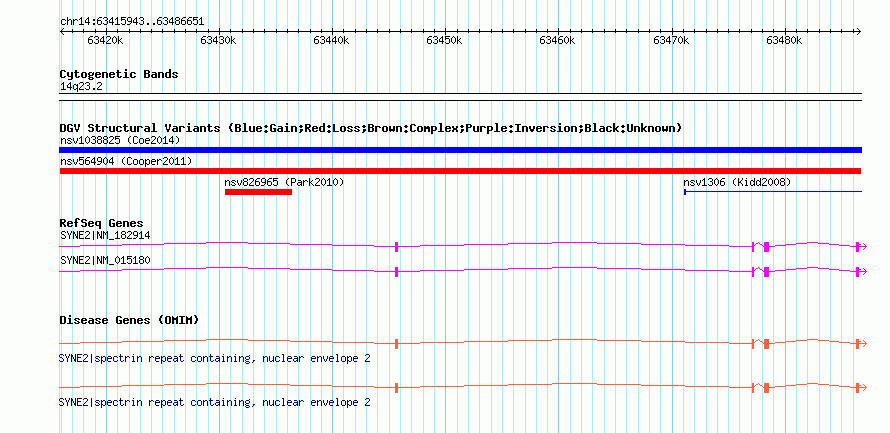The image size is (890, 433).
Task: Click the 14q23.2 band label
Action: [x=81, y=87]
